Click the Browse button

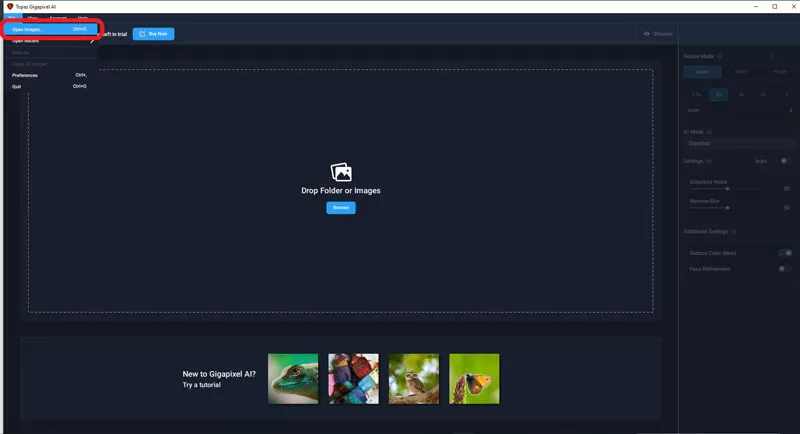tap(341, 208)
